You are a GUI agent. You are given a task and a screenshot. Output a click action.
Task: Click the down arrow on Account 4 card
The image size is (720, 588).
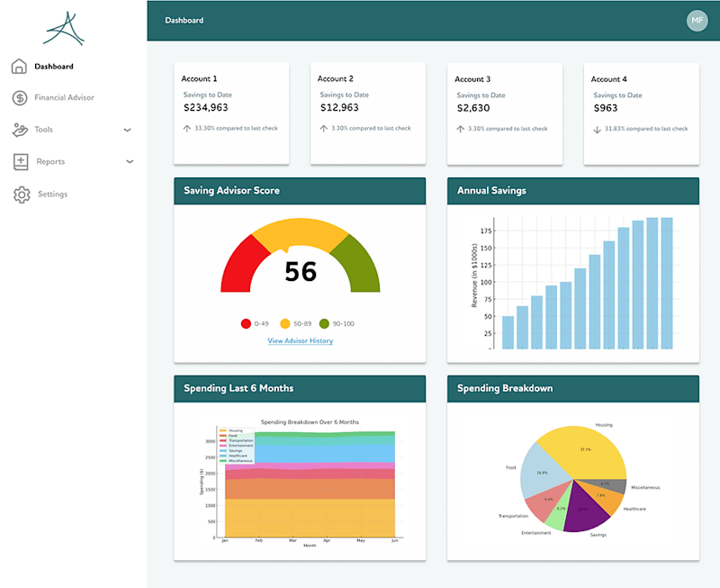597,130
